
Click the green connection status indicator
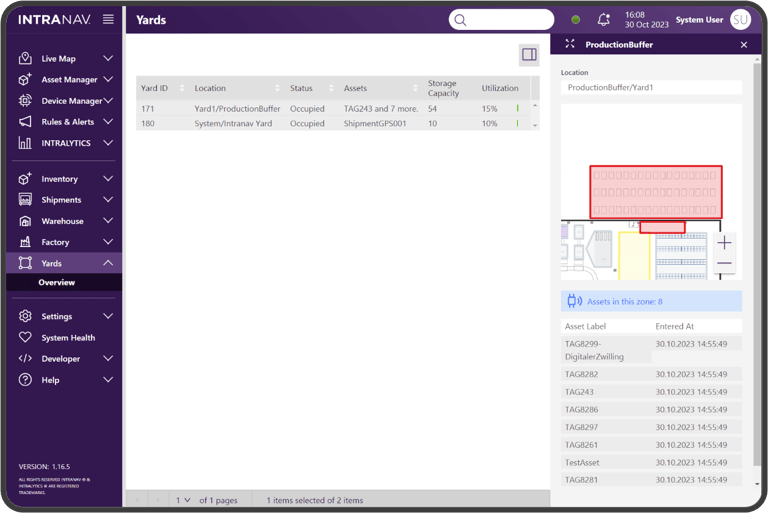point(576,20)
